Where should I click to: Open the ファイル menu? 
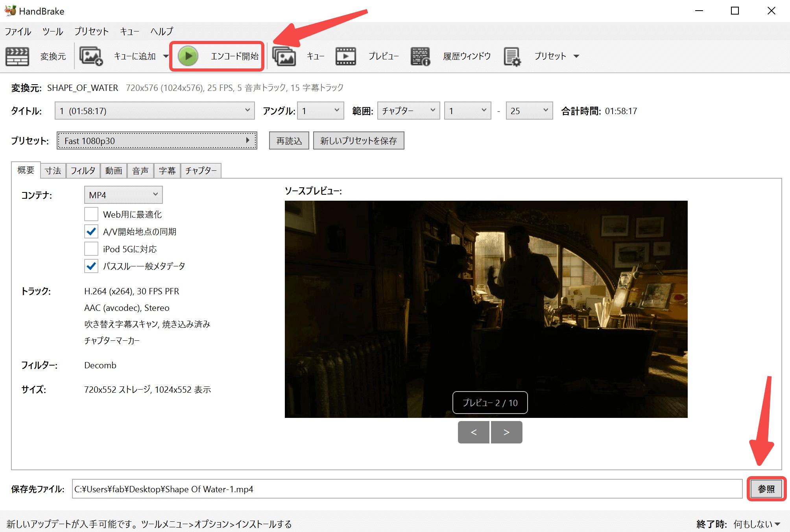click(x=18, y=31)
